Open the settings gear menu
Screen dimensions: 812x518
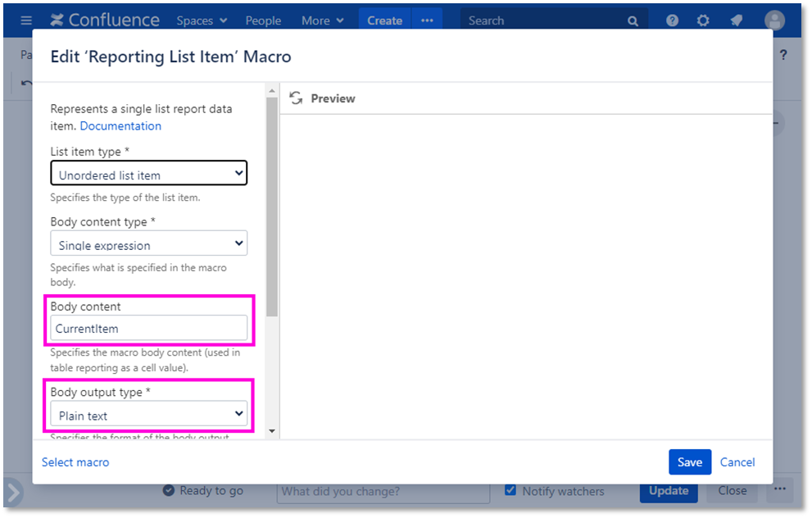[x=703, y=20]
